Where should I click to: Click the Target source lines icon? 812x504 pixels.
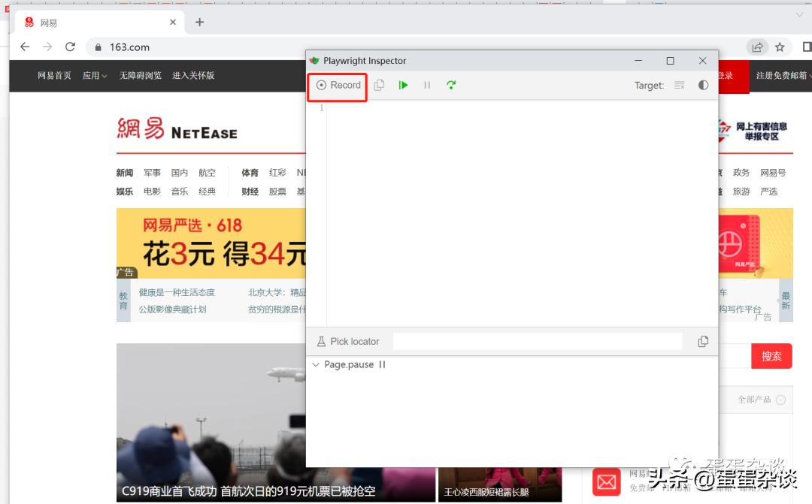pos(679,86)
